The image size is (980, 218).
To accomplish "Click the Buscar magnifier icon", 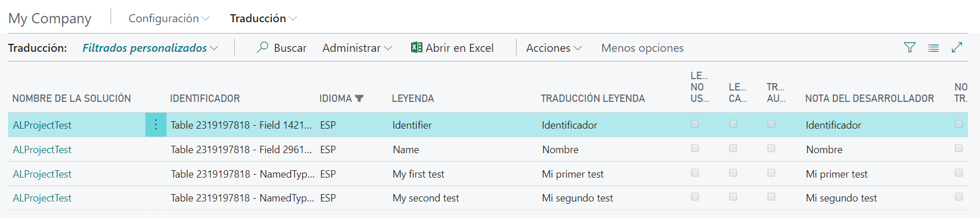I will 262,47.
